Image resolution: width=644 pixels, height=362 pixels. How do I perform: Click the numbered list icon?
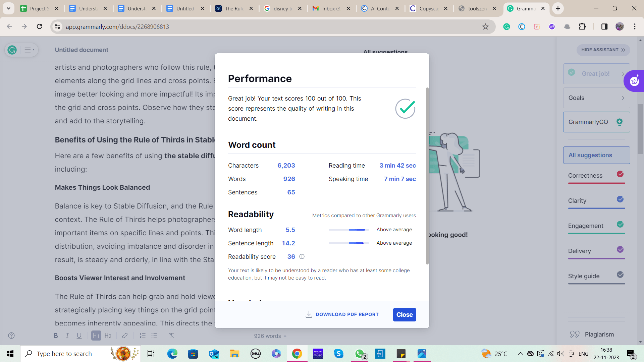click(x=143, y=336)
